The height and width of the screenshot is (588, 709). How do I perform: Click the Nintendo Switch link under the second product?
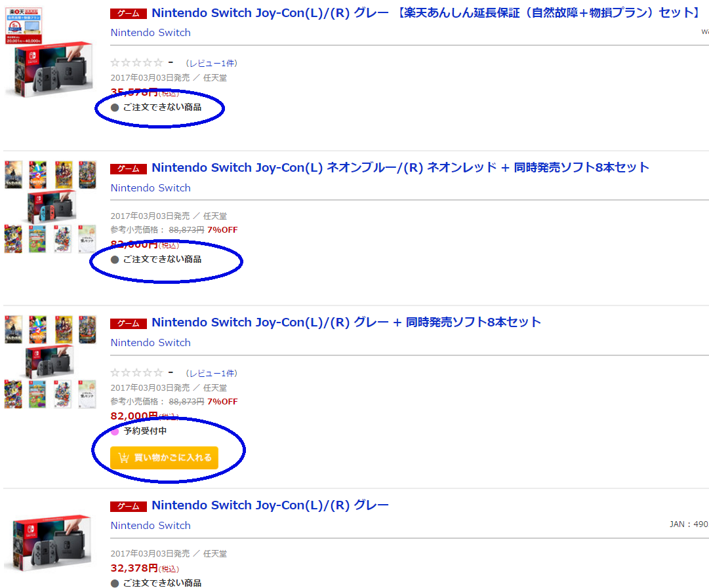tap(151, 187)
